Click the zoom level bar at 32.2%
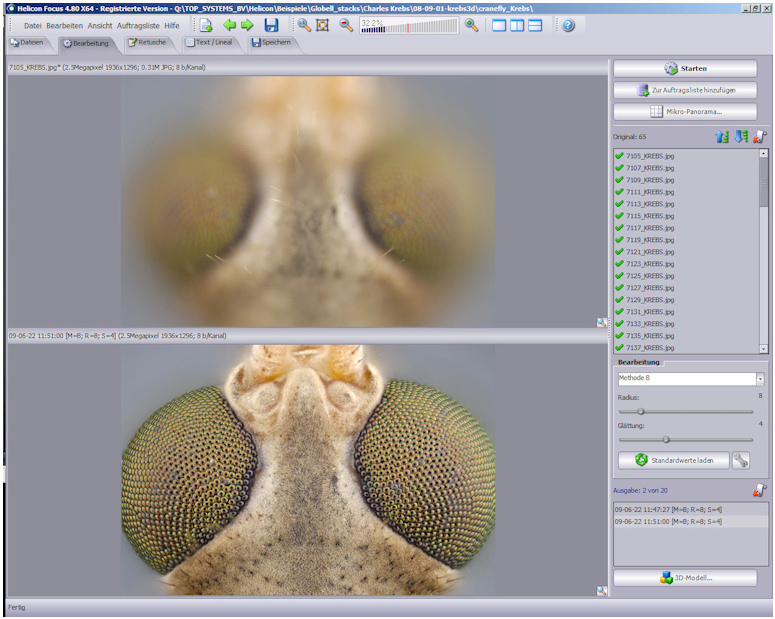Screen dimensions: 775x619 point(409,26)
